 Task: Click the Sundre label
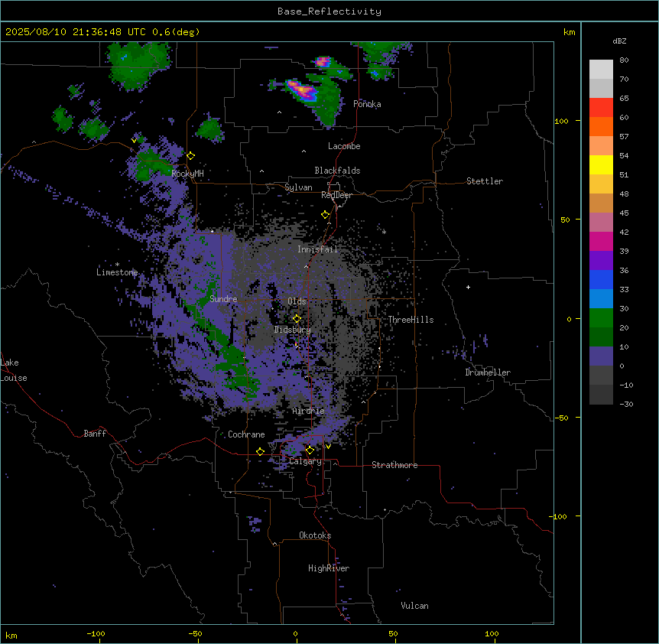pos(223,299)
